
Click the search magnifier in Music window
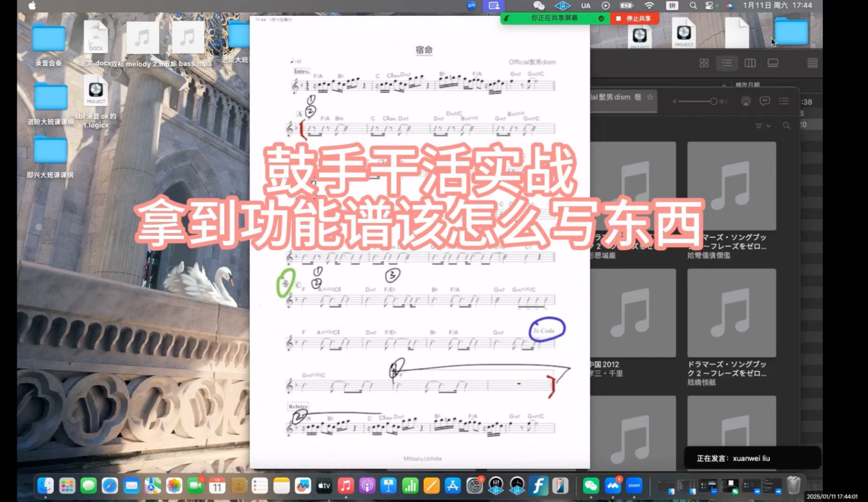click(x=786, y=126)
